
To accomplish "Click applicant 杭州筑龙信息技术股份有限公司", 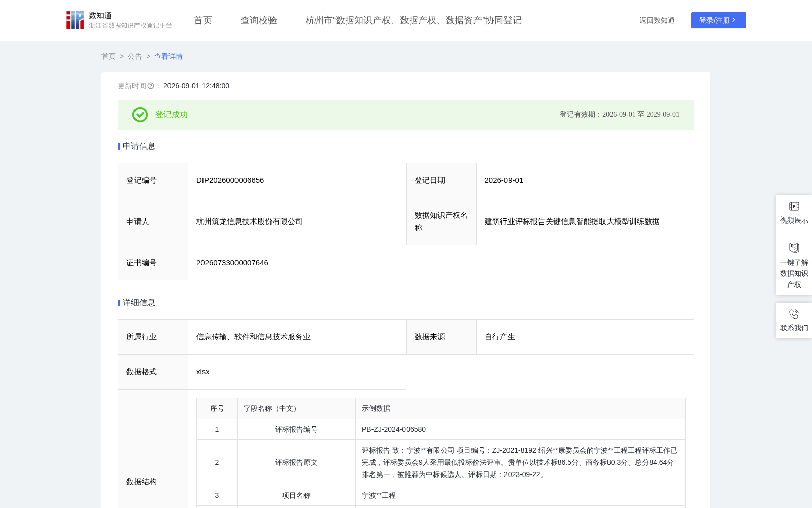I will (x=250, y=221).
